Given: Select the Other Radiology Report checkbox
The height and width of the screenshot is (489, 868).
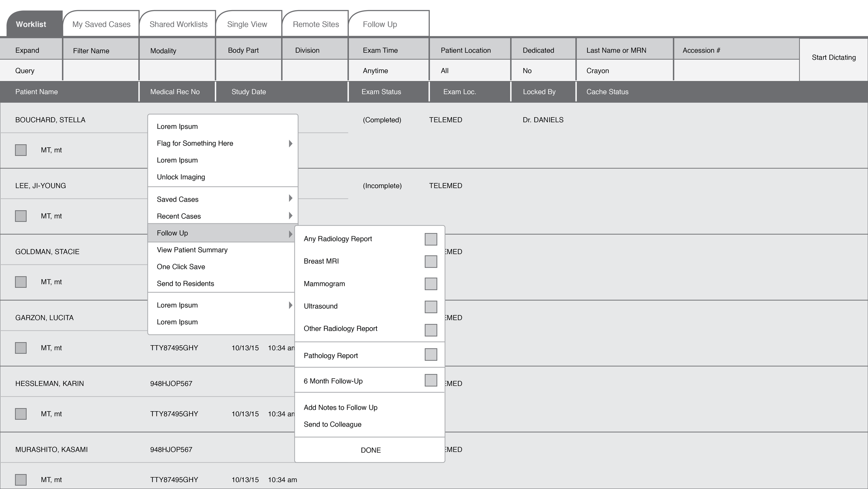Looking at the screenshot, I should click(431, 330).
